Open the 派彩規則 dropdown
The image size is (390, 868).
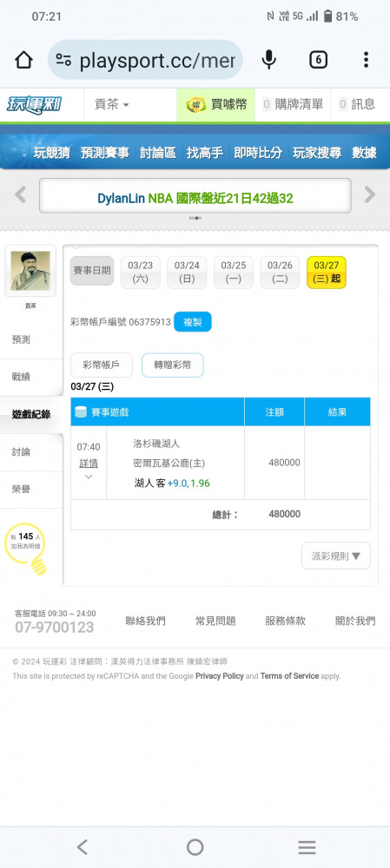coord(335,556)
